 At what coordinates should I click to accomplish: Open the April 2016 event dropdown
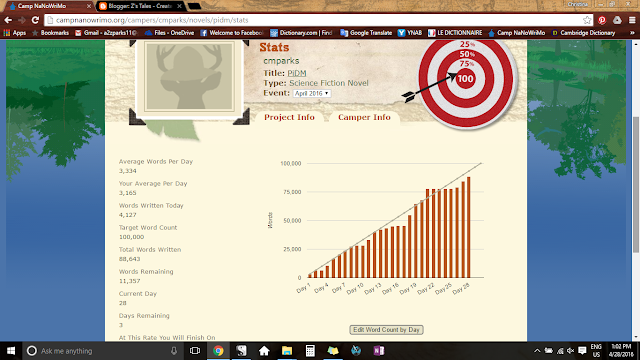click(x=312, y=93)
